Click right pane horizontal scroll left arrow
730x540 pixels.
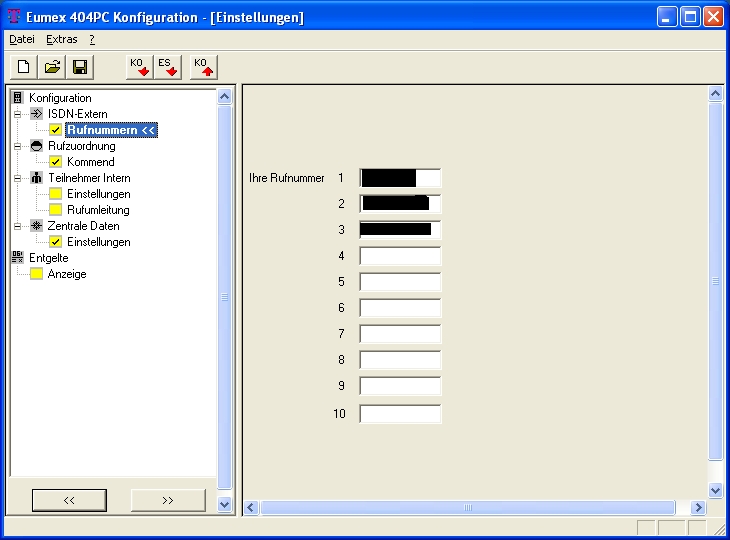coord(251,507)
